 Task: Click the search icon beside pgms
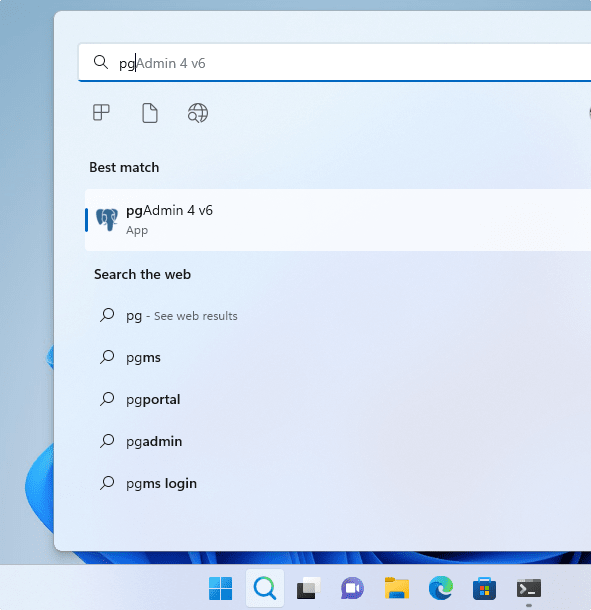click(107, 357)
